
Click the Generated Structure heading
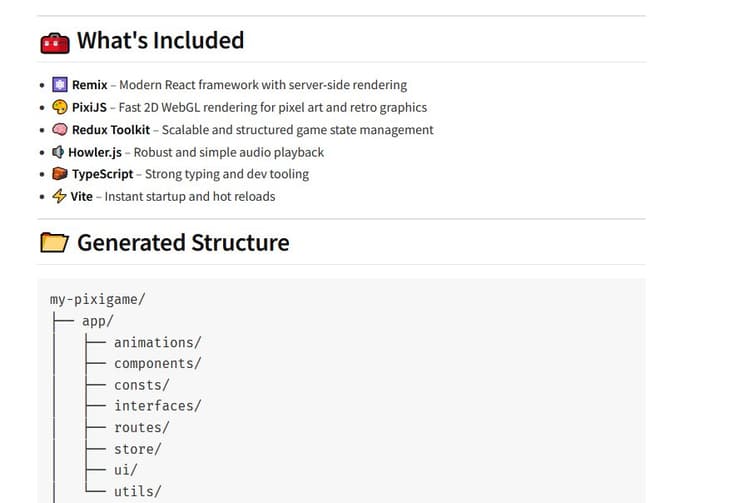183,242
